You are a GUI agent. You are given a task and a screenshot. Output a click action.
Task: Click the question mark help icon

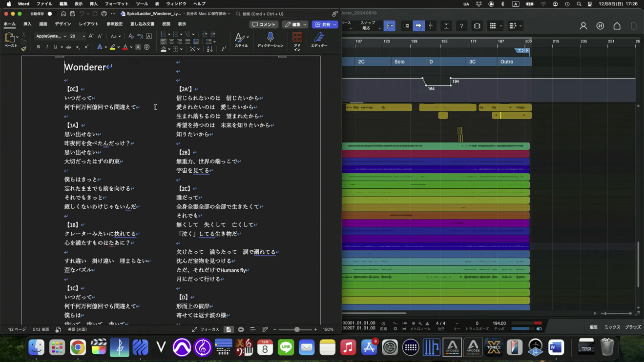(461, 26)
